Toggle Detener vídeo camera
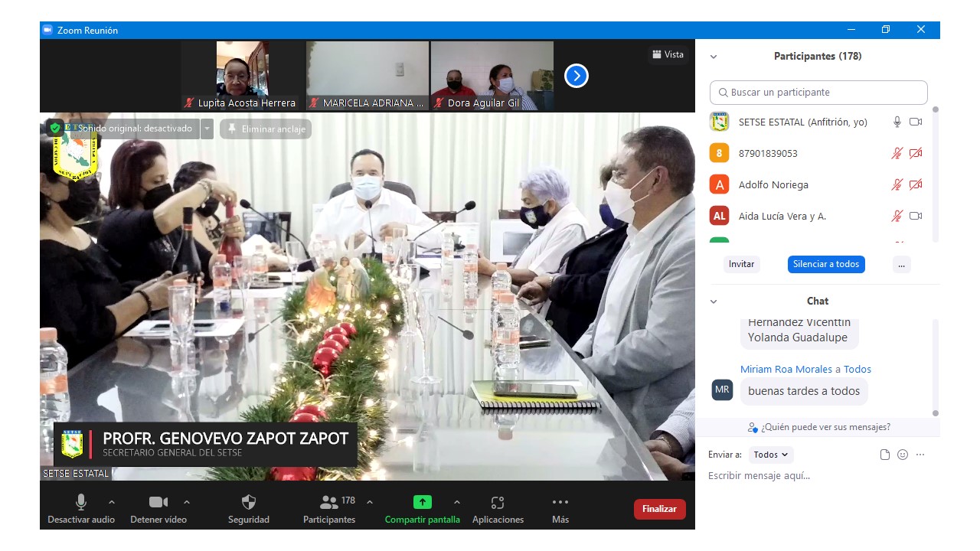980x551 pixels. tap(158, 502)
